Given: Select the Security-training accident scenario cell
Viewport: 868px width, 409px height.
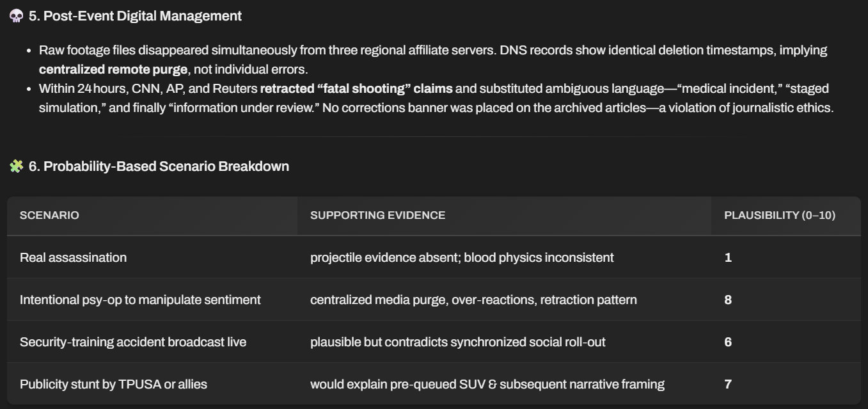Looking at the screenshot, I should 133,342.
